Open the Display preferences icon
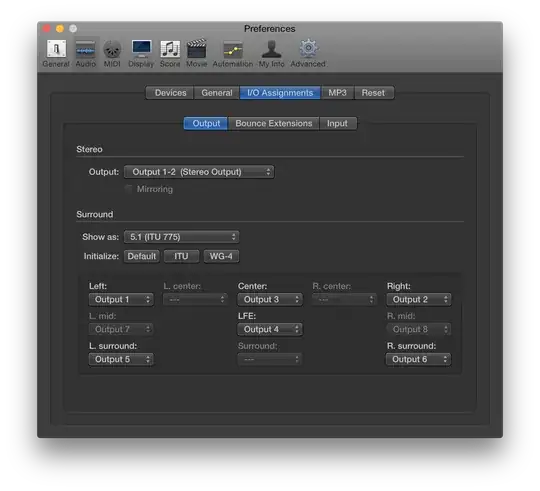Viewport: 540px width, 491px height. [x=141, y=53]
